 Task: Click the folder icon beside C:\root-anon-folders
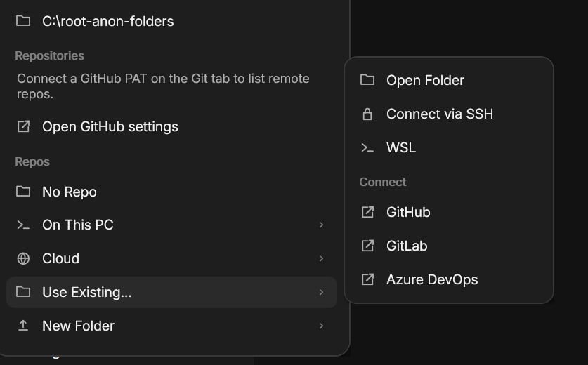pos(23,21)
